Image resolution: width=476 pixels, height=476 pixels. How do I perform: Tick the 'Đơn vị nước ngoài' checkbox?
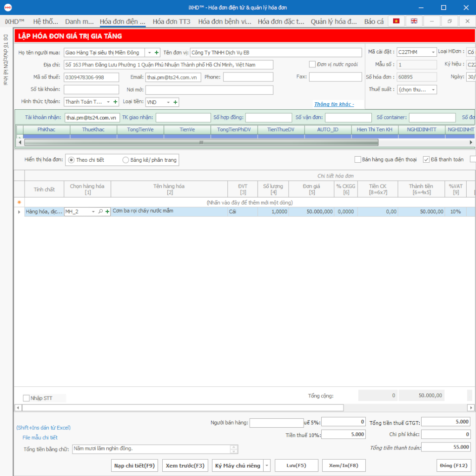(312, 65)
